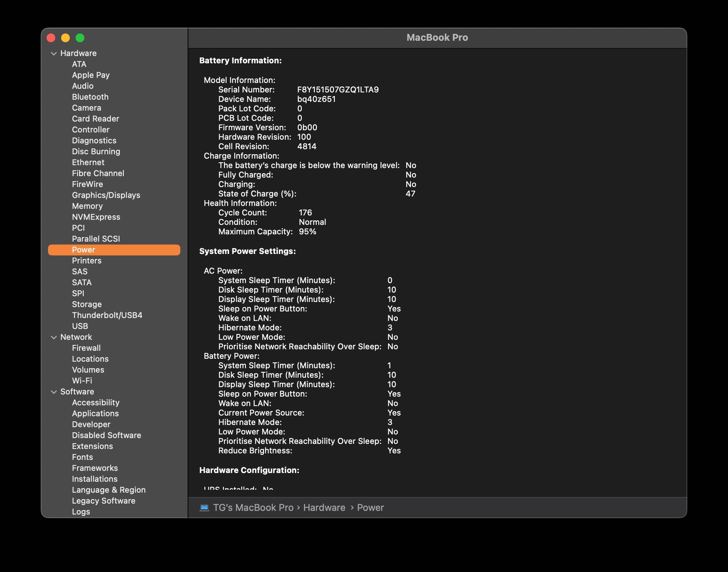Select Graphics/Displays
Image resolution: width=728 pixels, height=572 pixels.
(x=106, y=195)
